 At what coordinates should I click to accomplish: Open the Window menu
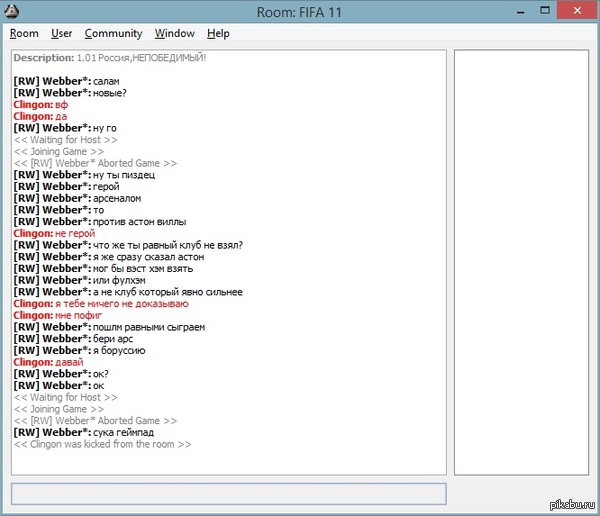tap(174, 34)
